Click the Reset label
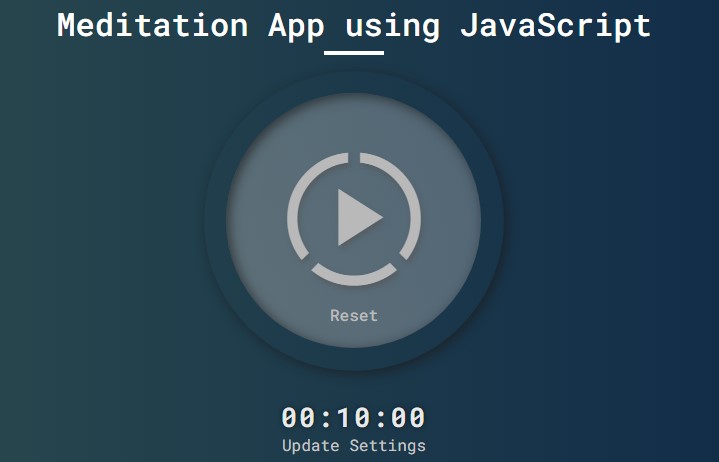This screenshot has height=462, width=719. 354,315
